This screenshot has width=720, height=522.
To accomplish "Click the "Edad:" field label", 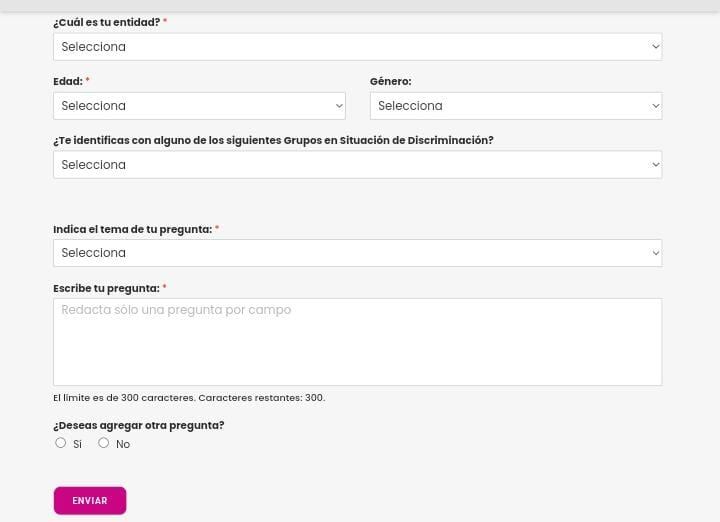I will coord(68,82).
